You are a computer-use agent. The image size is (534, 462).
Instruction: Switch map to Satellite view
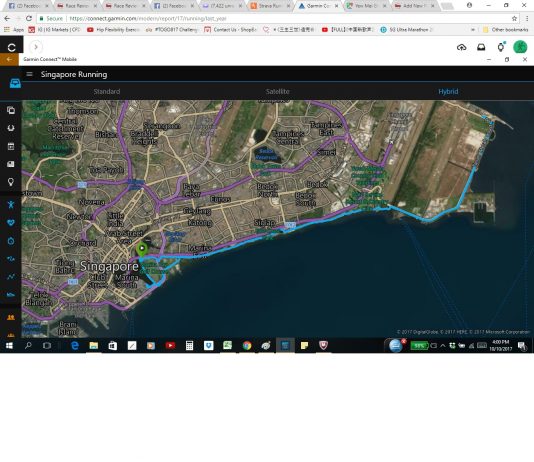(x=278, y=91)
